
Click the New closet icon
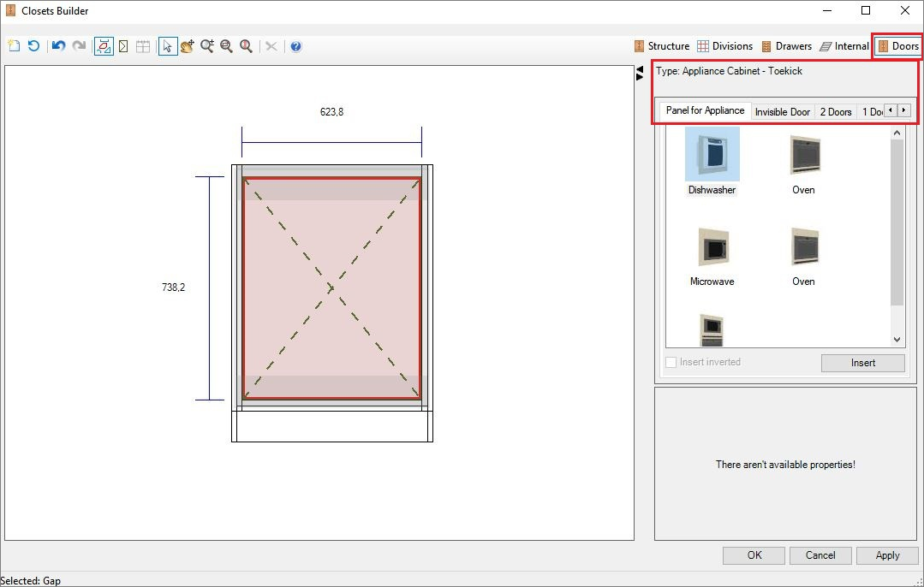tap(14, 46)
